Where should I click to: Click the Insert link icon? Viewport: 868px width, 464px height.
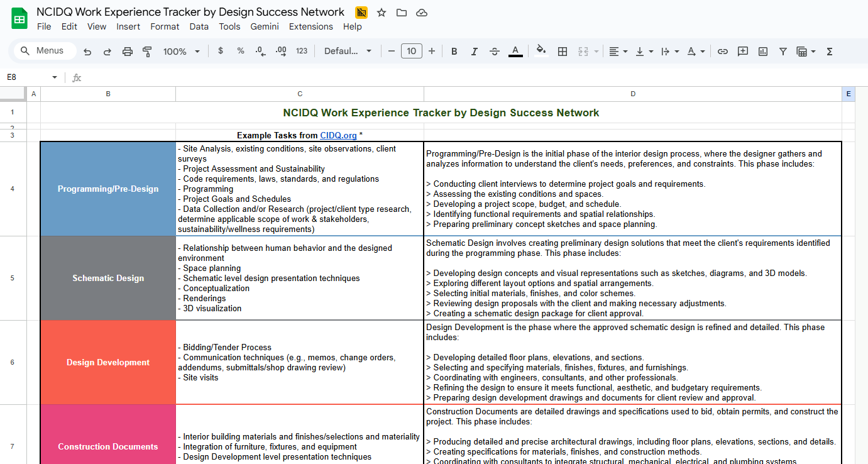[723, 52]
